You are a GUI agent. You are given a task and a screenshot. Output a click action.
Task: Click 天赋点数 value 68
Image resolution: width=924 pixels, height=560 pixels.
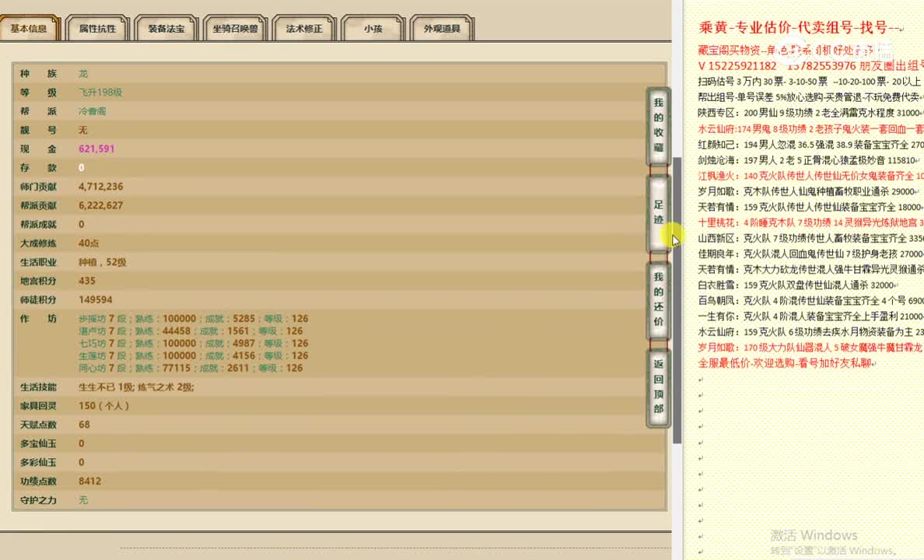point(84,425)
